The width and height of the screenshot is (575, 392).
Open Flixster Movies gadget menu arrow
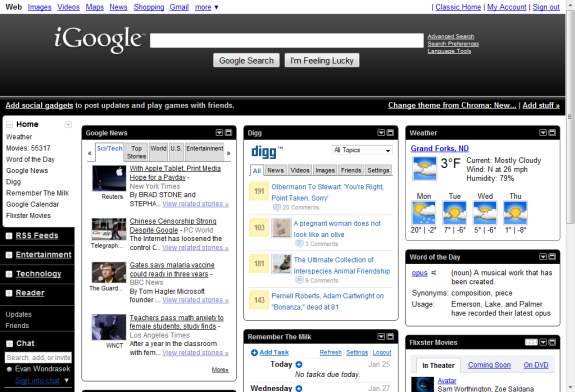(543, 342)
